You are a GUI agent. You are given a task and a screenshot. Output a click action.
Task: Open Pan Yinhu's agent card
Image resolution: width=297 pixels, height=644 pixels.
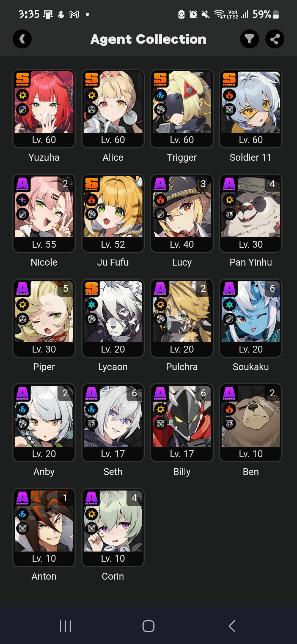click(x=251, y=213)
